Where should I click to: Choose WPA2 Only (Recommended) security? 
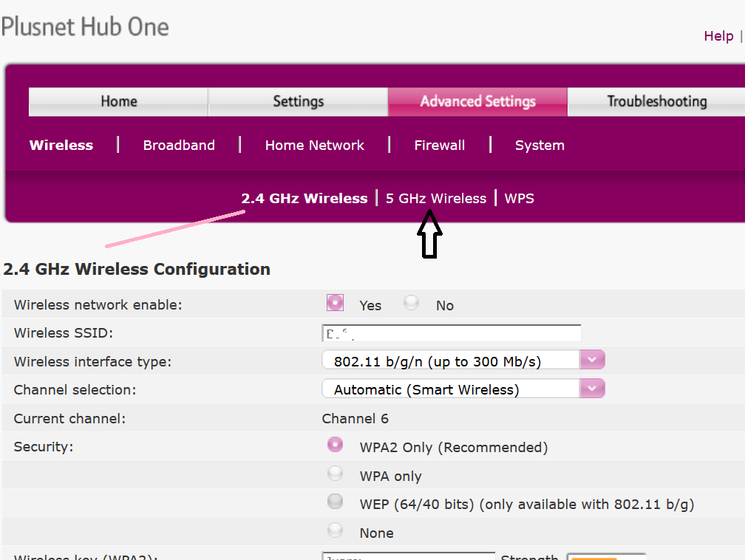click(x=336, y=445)
